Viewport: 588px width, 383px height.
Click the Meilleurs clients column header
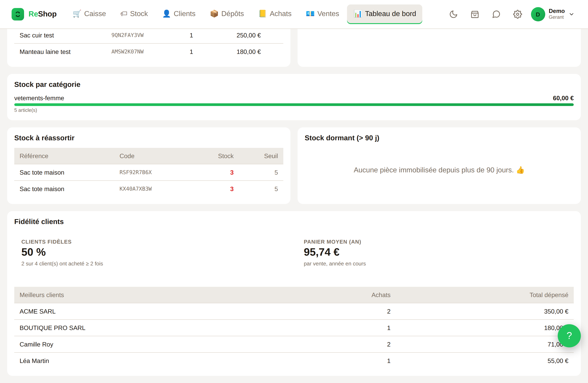[41, 295]
